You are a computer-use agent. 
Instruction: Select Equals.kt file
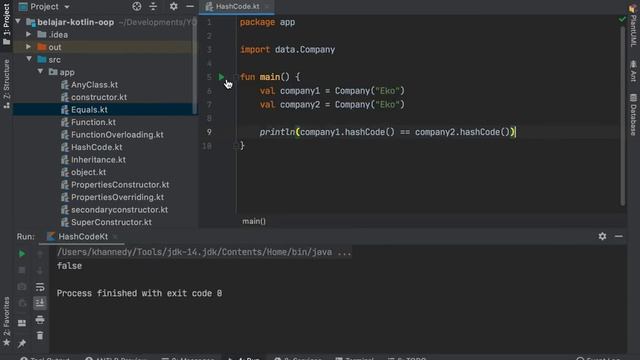89,110
